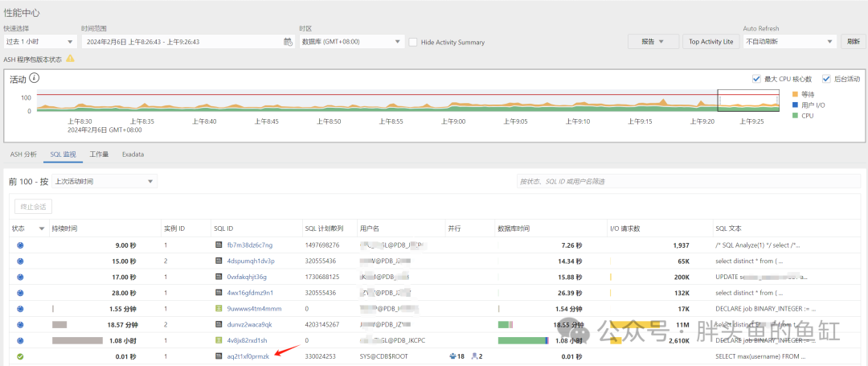Open the Exadata tab
The height and width of the screenshot is (366, 868).
(133, 154)
